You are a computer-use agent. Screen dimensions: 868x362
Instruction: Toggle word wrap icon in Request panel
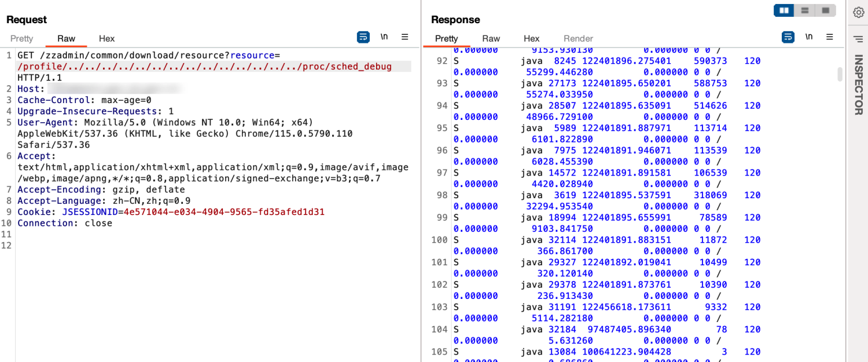[x=363, y=37]
